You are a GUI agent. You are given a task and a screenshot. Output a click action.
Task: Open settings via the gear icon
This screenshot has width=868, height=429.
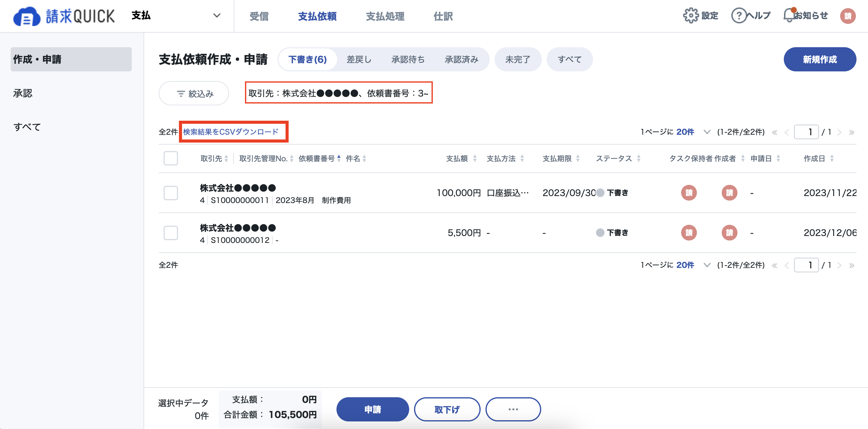(691, 15)
